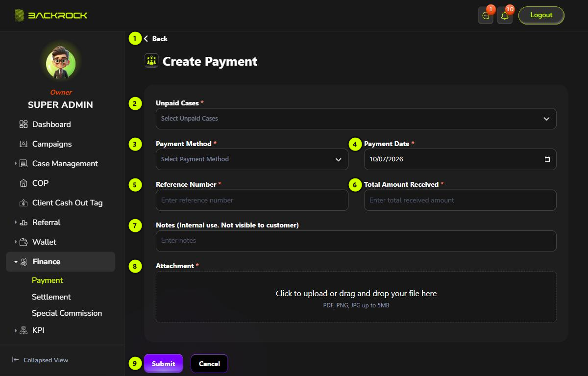Click the back chevron arrow icon
Viewport: 588px width, 376px height.
pos(146,39)
